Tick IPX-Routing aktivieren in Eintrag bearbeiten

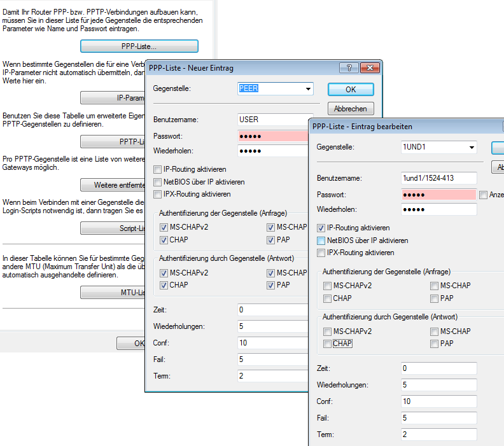(x=321, y=253)
